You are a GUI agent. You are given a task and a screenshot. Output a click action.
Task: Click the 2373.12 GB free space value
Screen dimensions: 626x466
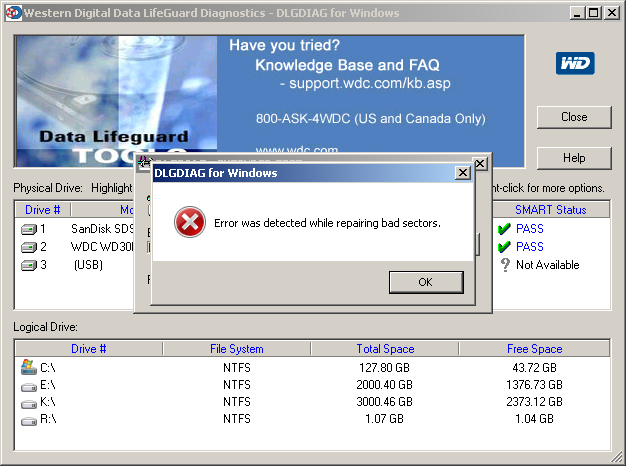(535, 402)
